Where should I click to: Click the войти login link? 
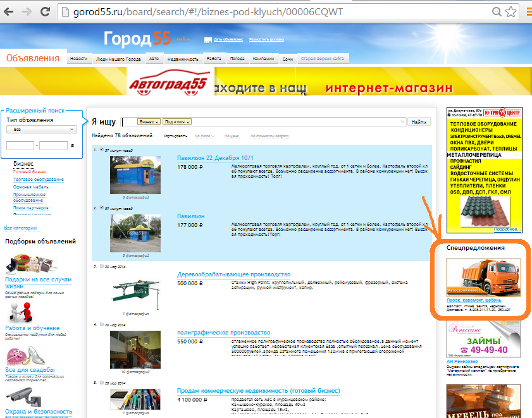183,39
